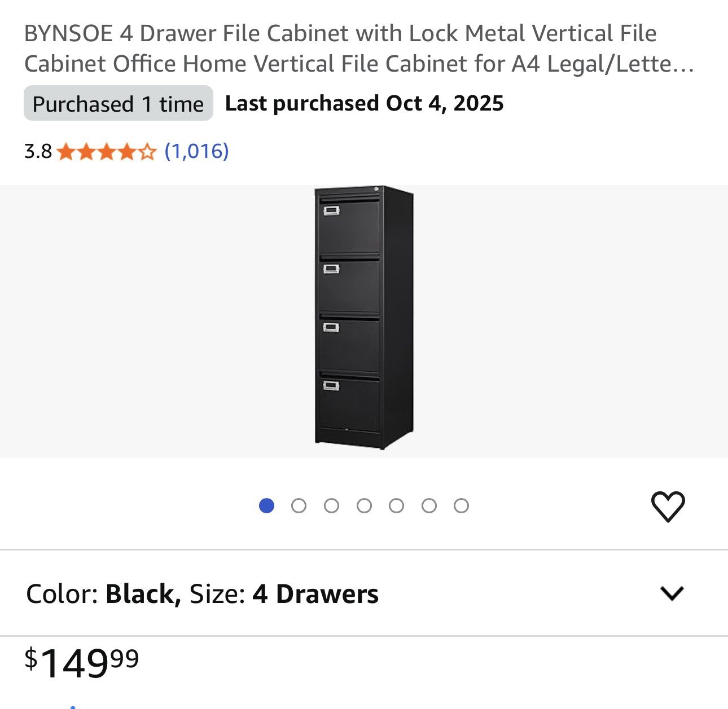Screen dimensions: 728x709
Task: Jump to the last carousel dot
Action: click(461, 506)
